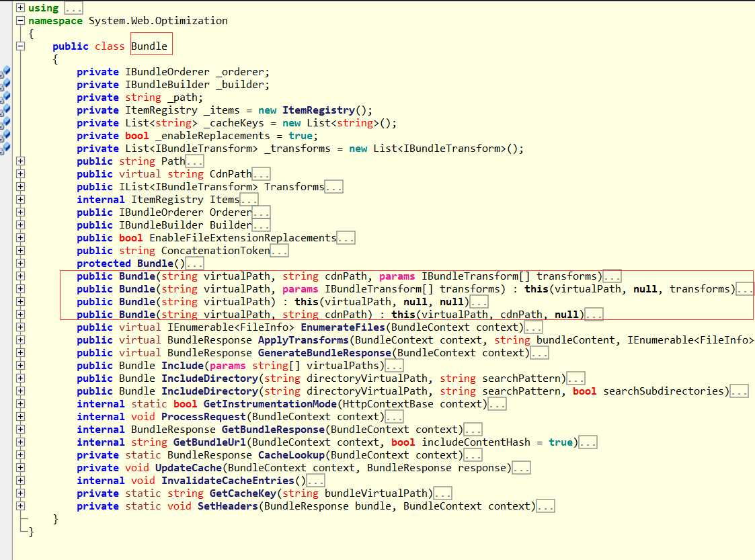
Task: Click the GetInstrumentationMode method name
Action: coord(270,404)
